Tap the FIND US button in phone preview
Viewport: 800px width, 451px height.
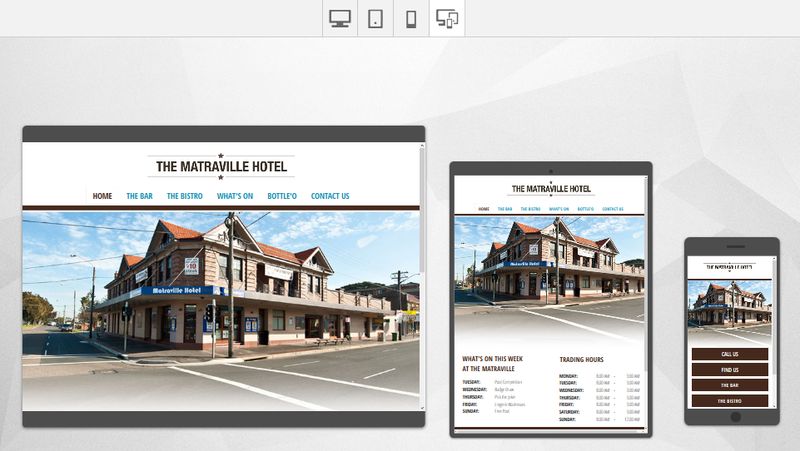pyautogui.click(x=730, y=370)
